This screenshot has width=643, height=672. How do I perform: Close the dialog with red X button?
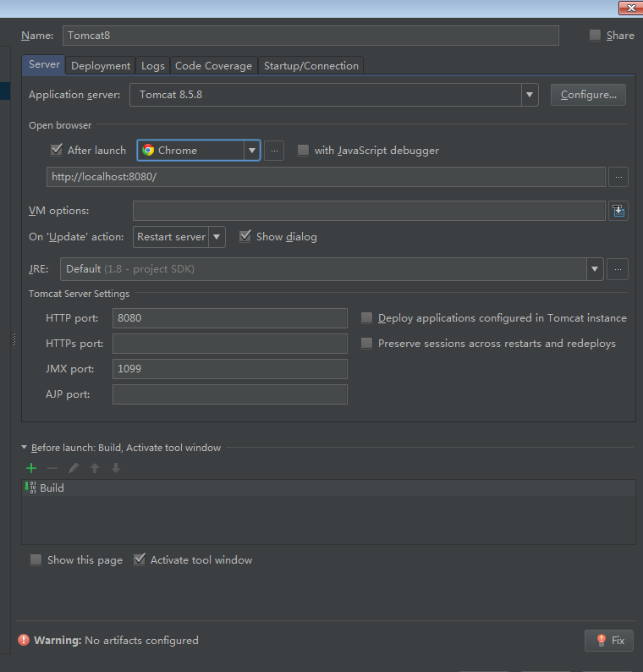tap(631, 8)
